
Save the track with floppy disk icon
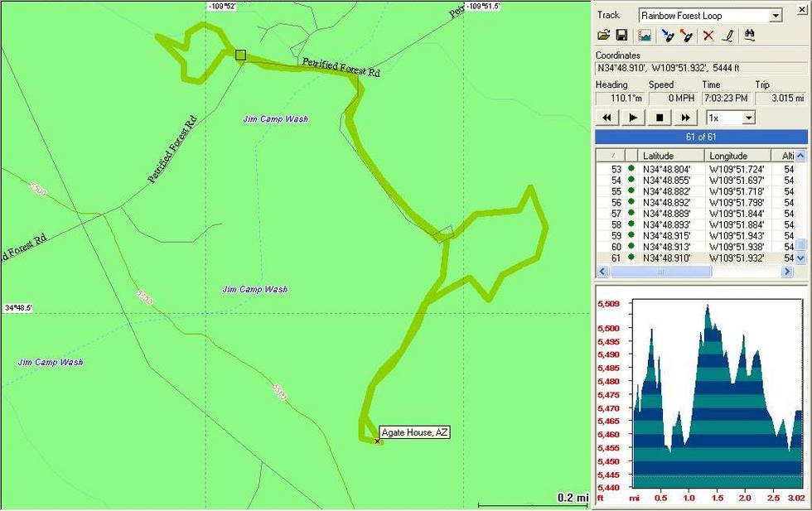coord(621,36)
